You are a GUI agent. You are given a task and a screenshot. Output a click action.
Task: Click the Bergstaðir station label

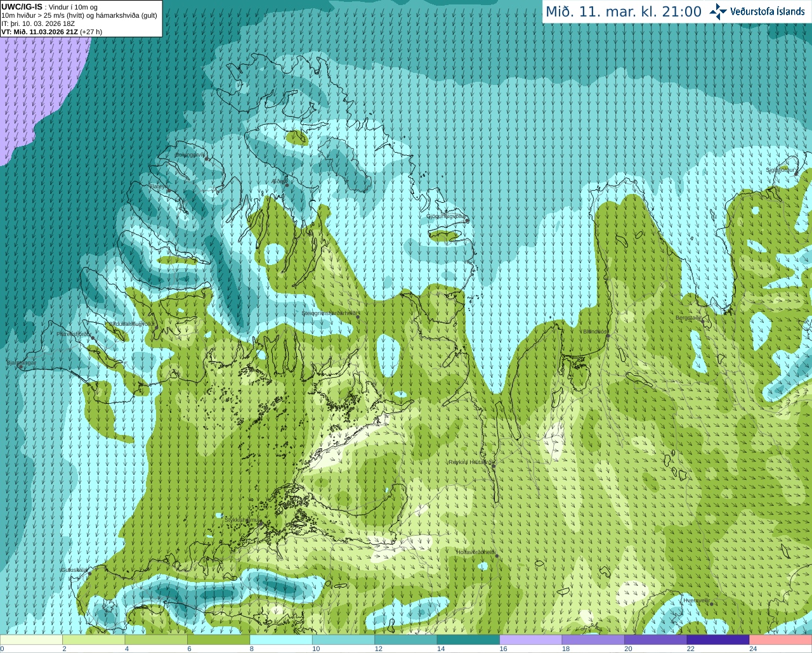click(x=688, y=318)
